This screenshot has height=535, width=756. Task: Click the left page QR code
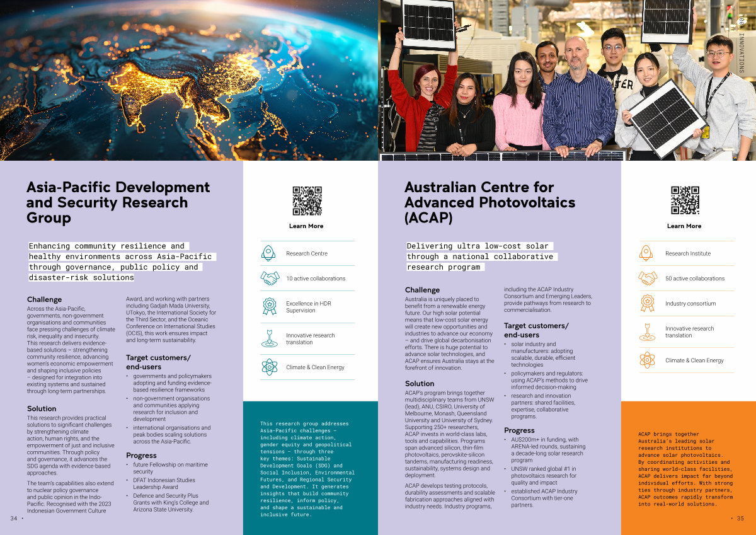(x=307, y=201)
